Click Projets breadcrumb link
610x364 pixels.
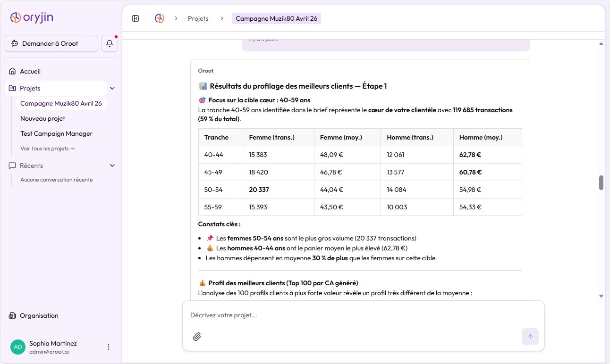[x=198, y=18]
